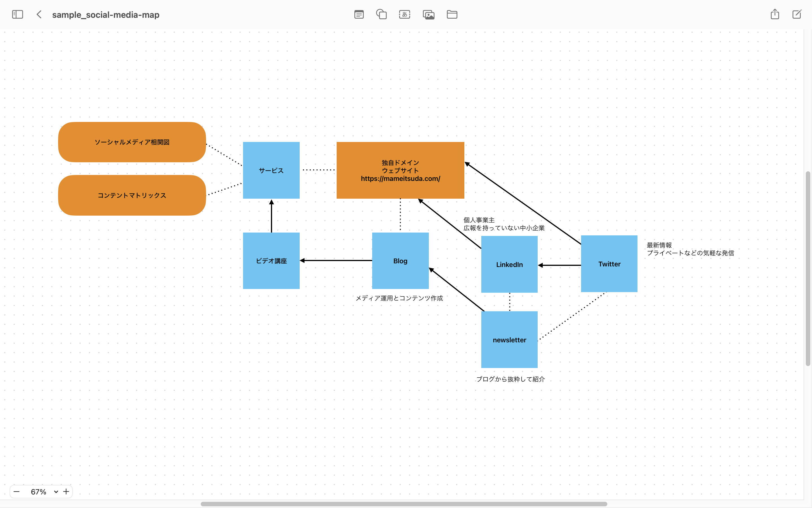This screenshot has height=508, width=812.
Task: Click the horizontal scrollbar thumb
Action: click(404, 504)
